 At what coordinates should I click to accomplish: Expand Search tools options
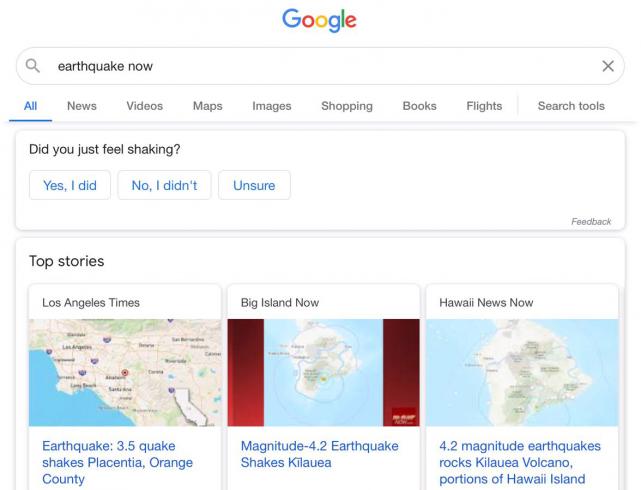[x=571, y=106]
